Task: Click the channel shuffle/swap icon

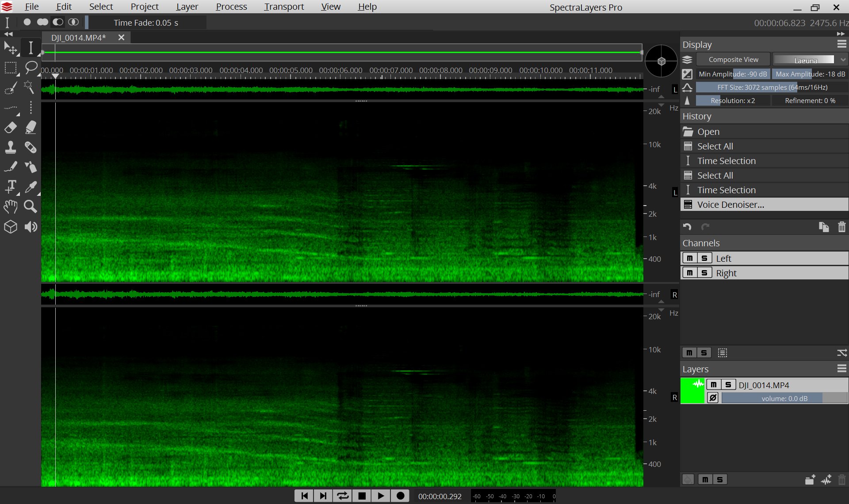Action: point(842,353)
